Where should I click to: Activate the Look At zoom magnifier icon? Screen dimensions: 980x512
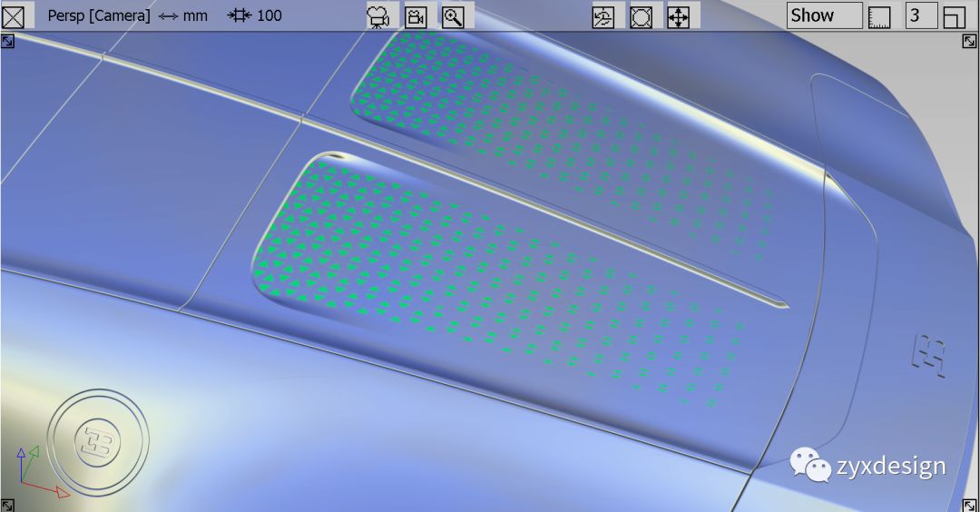453,17
